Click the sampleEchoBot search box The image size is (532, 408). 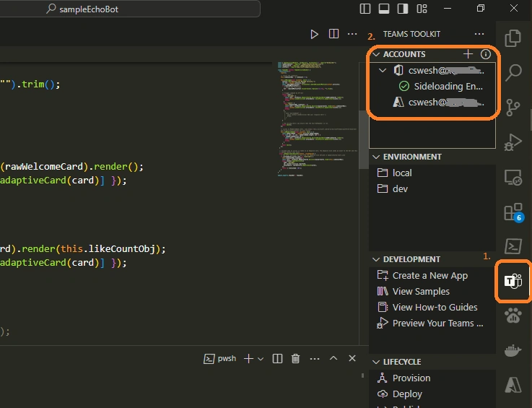(x=130, y=9)
